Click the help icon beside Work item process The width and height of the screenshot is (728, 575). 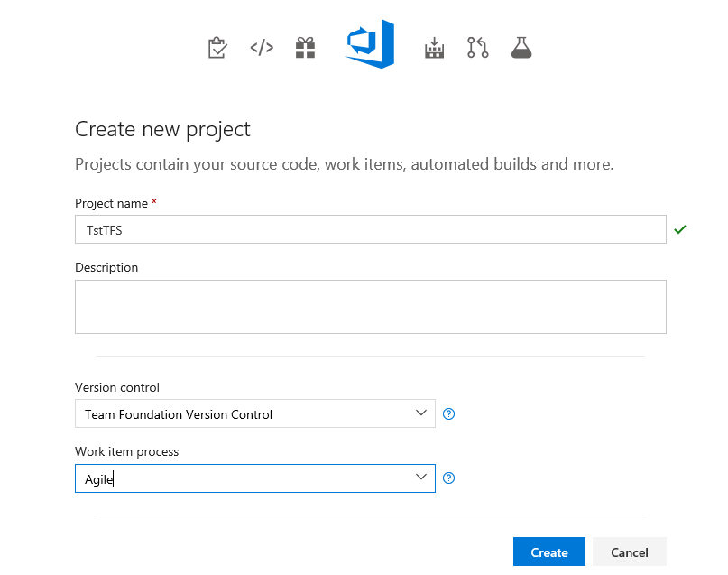click(x=448, y=478)
